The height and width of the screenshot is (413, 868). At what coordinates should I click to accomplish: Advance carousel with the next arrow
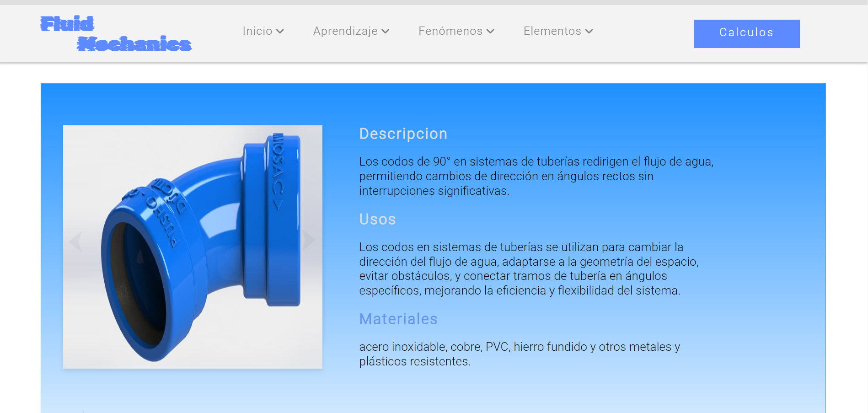(309, 239)
